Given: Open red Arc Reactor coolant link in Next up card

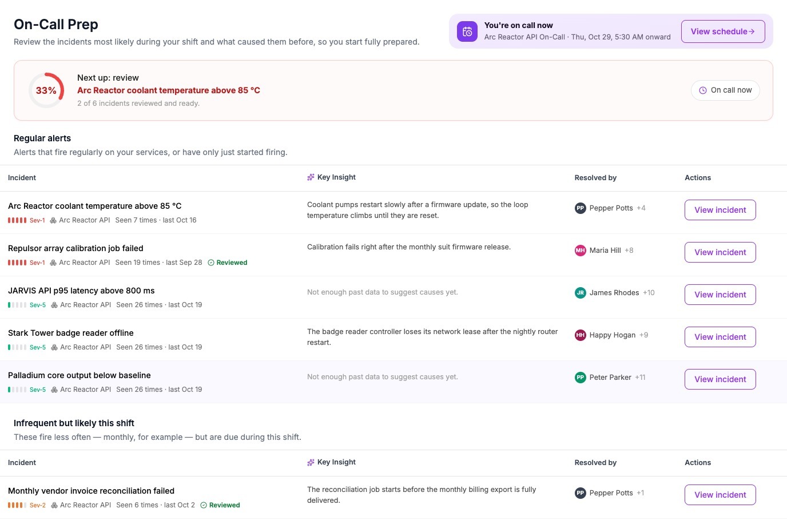Looking at the screenshot, I should pyautogui.click(x=169, y=90).
